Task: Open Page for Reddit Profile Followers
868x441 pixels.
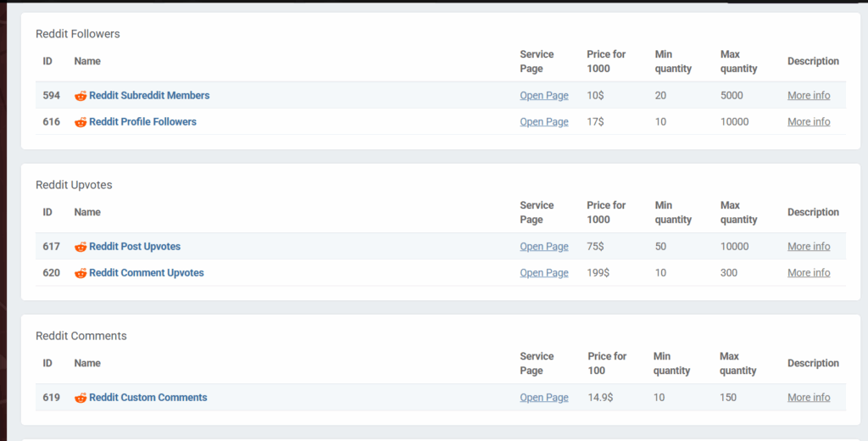Action: point(544,122)
